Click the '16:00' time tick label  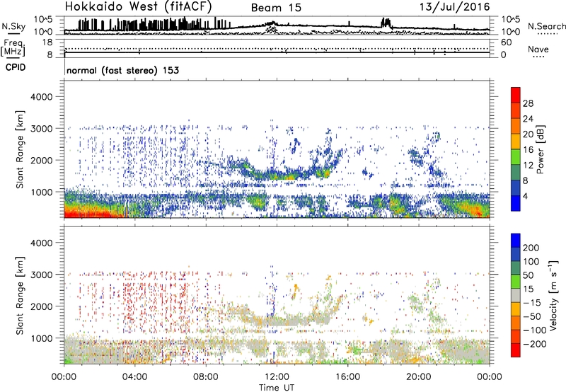(347, 377)
